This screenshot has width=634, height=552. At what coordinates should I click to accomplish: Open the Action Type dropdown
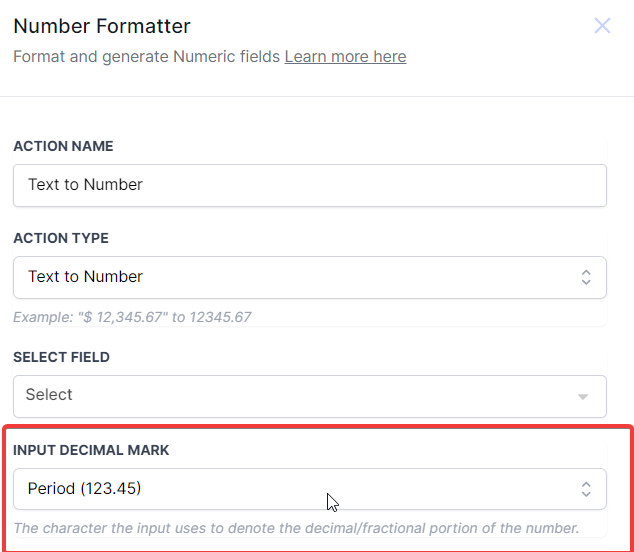click(300, 277)
